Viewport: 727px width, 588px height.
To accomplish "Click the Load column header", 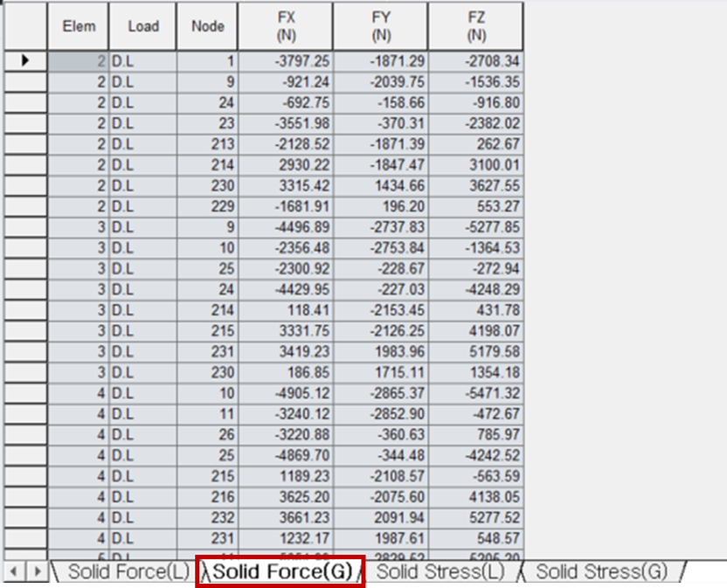I will (x=142, y=26).
